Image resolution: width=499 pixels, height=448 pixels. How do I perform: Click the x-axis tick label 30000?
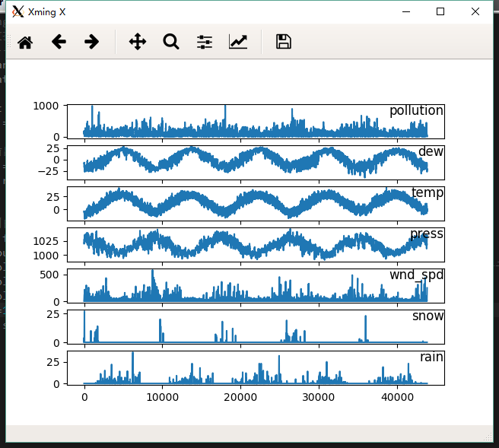[x=319, y=397]
